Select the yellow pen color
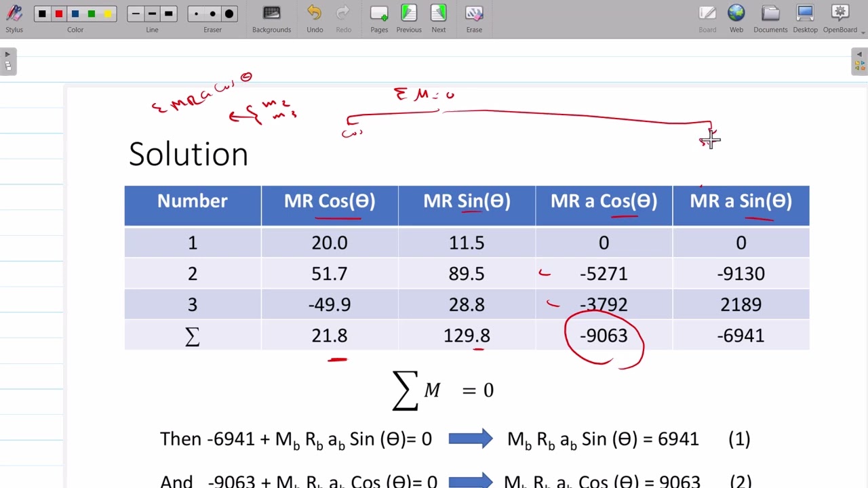Viewport: 868px width, 488px height. point(108,14)
